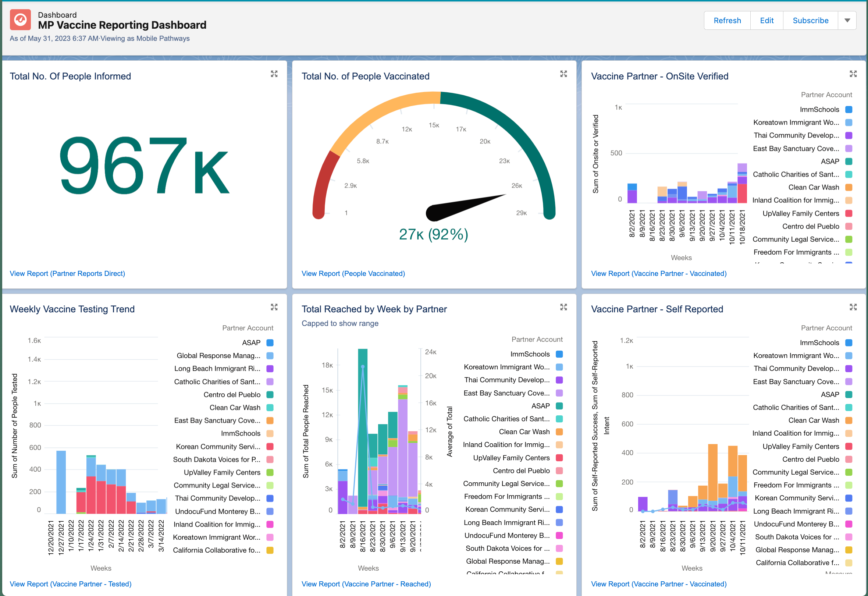Open the dropdown arrow next to Subscribe
This screenshot has width=868, height=596.
click(x=847, y=21)
